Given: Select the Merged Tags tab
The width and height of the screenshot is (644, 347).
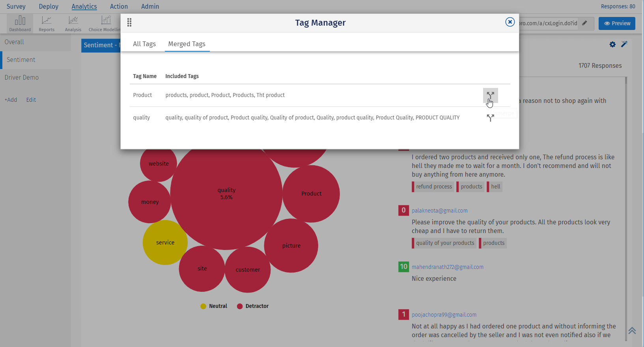Looking at the screenshot, I should (187, 44).
